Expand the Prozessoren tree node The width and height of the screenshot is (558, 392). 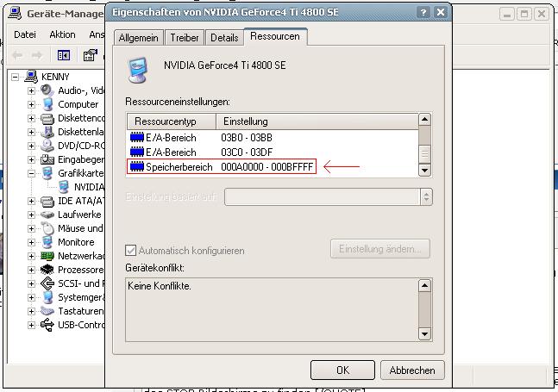(x=31, y=271)
